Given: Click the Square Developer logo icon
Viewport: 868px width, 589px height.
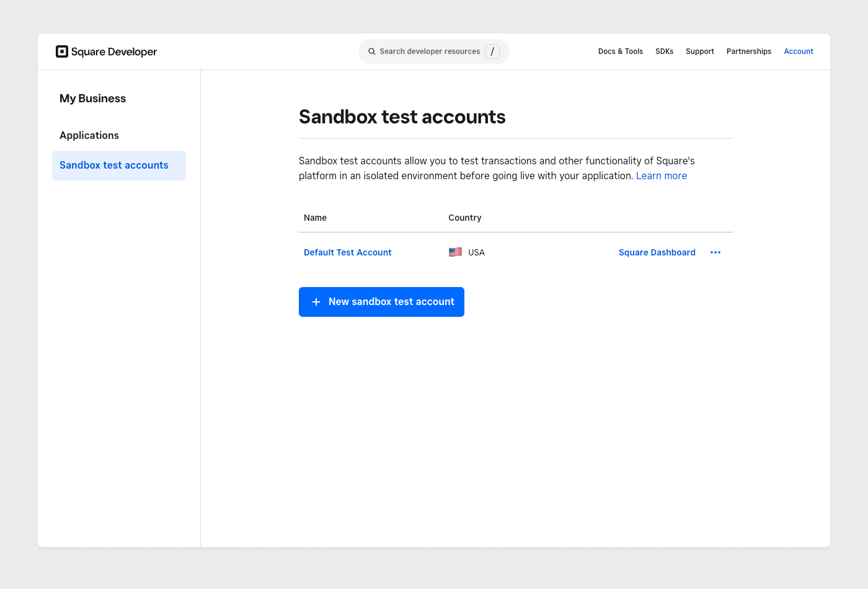Looking at the screenshot, I should pos(62,51).
